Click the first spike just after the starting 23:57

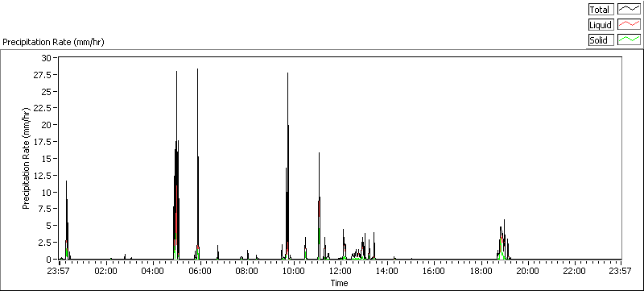[67, 220]
